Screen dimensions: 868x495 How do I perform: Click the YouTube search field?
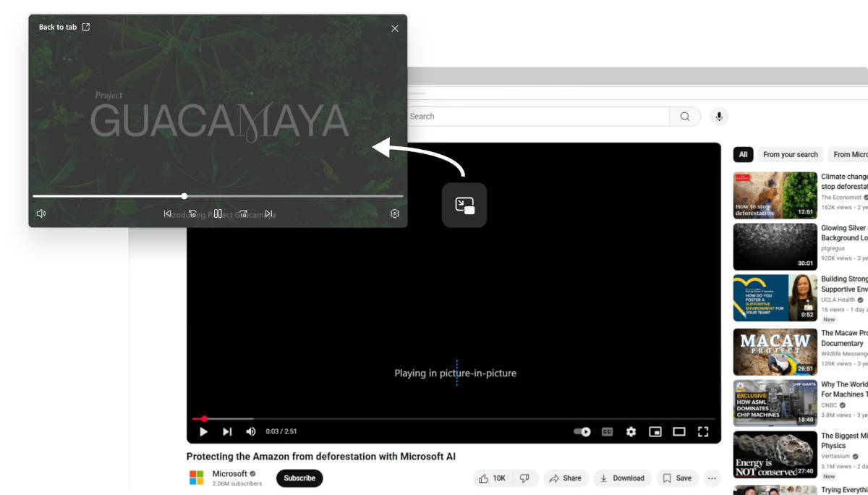(x=539, y=117)
